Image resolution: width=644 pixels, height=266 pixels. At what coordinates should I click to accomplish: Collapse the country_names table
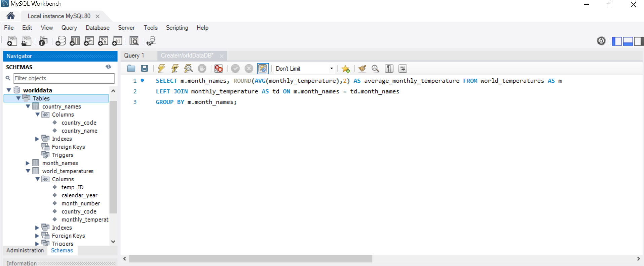coord(28,106)
